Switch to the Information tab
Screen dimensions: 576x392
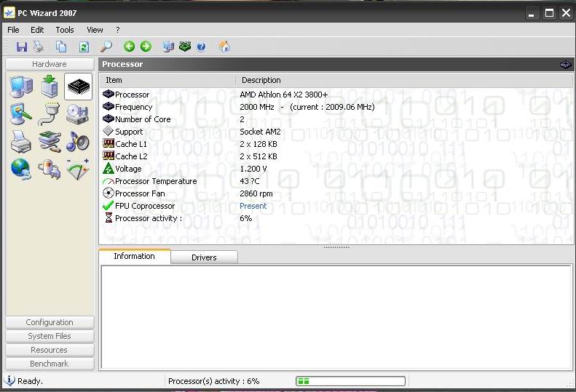coord(135,256)
